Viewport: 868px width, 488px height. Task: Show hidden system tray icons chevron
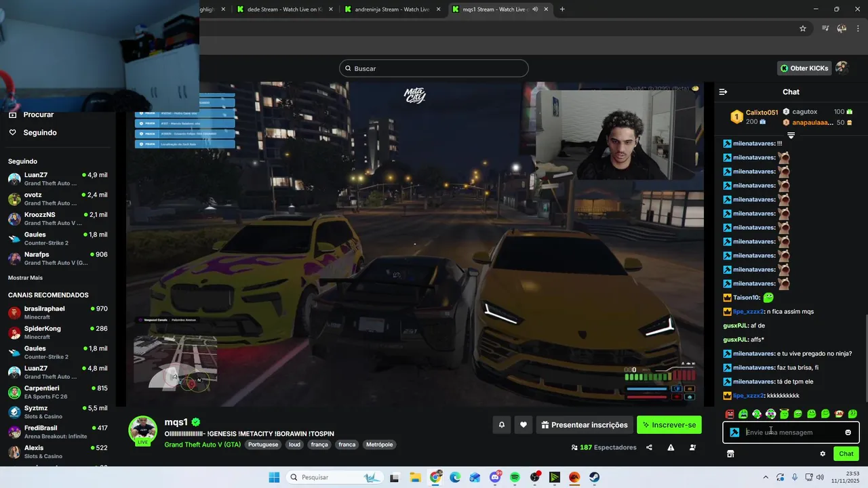(x=766, y=478)
